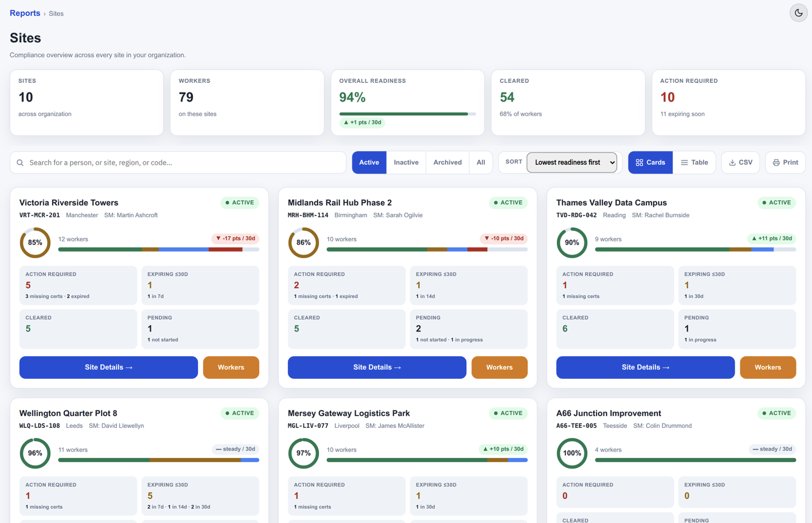The image size is (812, 523).
Task: Click site code TVD-RDG-042
Action: pos(577,215)
